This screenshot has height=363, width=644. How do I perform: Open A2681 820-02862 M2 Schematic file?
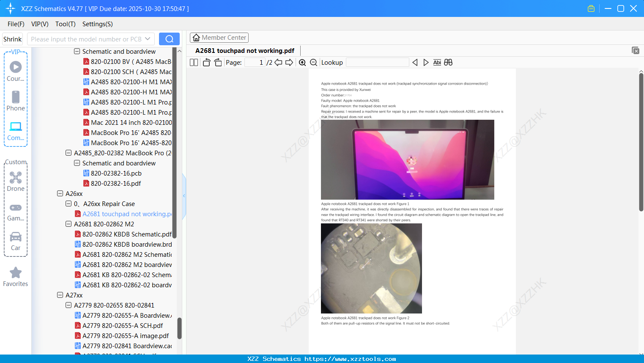pyautogui.click(x=123, y=254)
